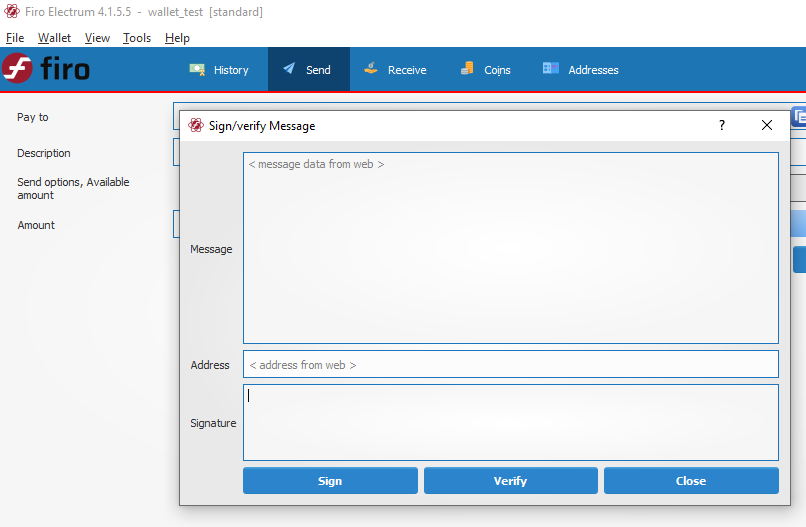This screenshot has height=527, width=806.
Task: Click the Addresses tab icon
Action: click(x=551, y=70)
